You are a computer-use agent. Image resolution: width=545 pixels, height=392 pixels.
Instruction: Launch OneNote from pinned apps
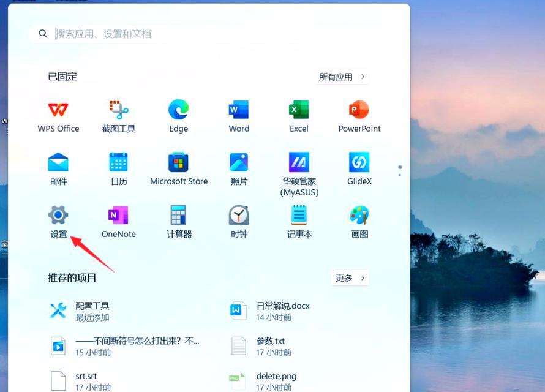coord(119,222)
